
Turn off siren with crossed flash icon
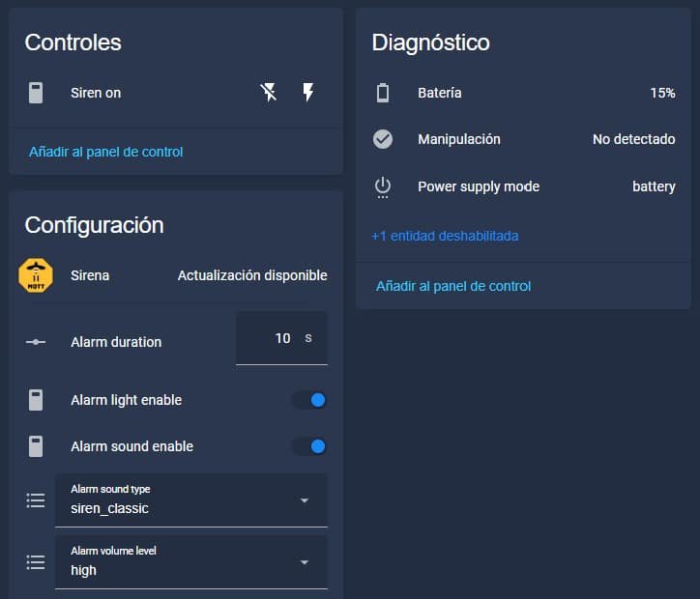coord(269,93)
